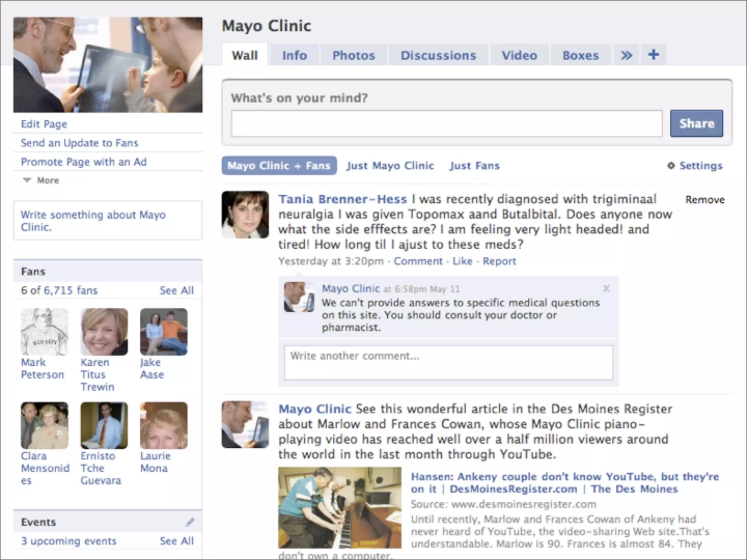This screenshot has height=560, width=747.
Task: Open wall Settings gear icon
Action: pyautogui.click(x=671, y=166)
